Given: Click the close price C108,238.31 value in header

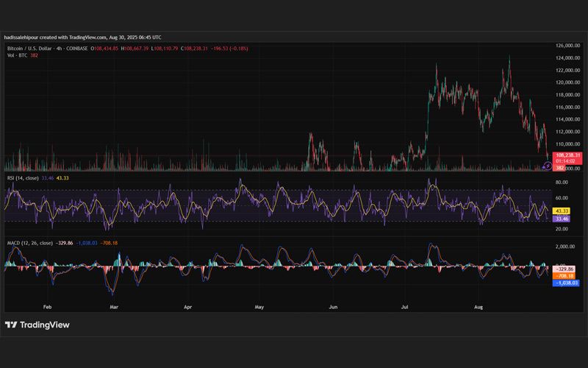Looking at the screenshot, I should pos(194,49).
